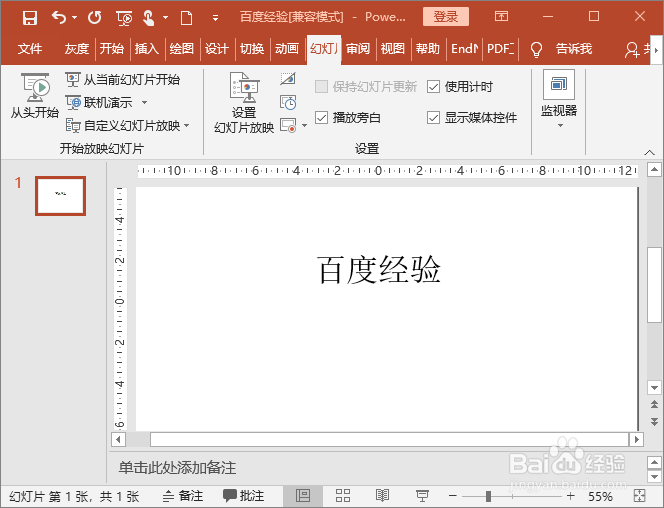Click horizontal scrollbar right arrow
Screen dimensions: 664x508
636,439
